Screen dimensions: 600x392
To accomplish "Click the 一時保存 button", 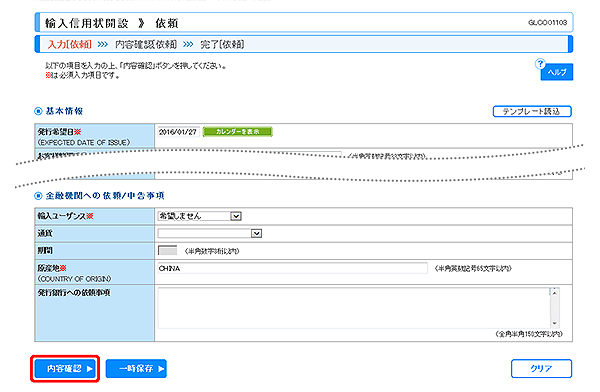I will [136, 369].
